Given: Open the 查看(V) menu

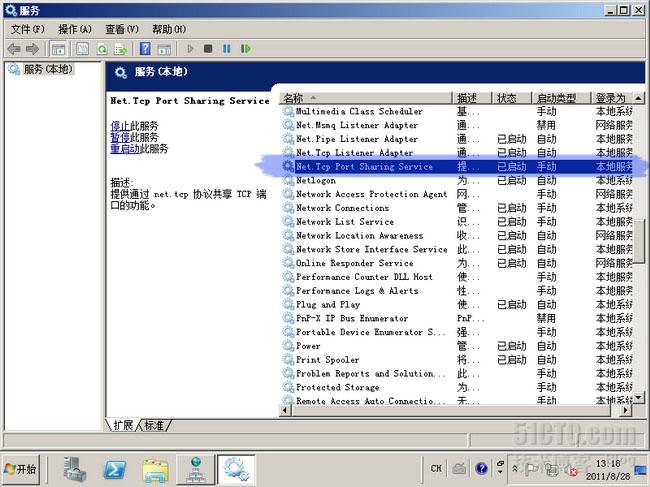Looking at the screenshot, I should coord(121,29).
